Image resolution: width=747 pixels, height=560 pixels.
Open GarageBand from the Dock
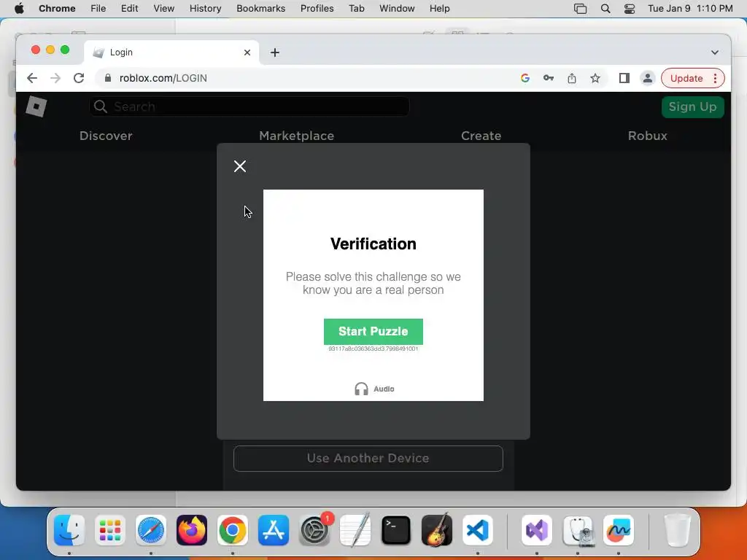437,530
